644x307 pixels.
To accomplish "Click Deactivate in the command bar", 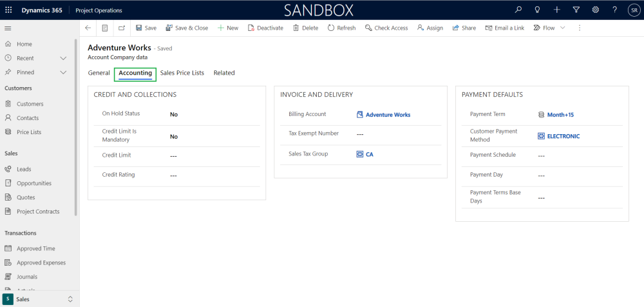I will coord(265,28).
